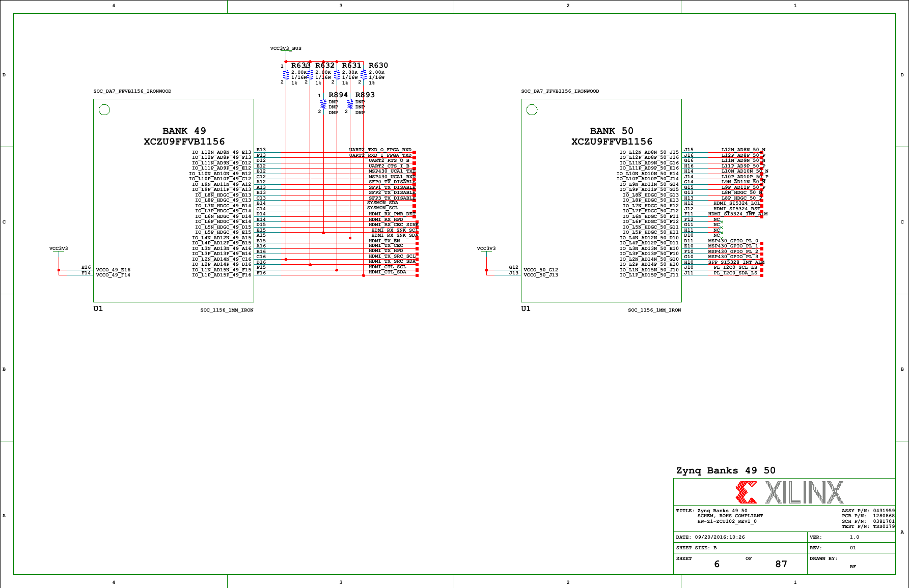
Task: Click the HDMI_RX_PWR_DET net label
Action: click(x=391, y=214)
